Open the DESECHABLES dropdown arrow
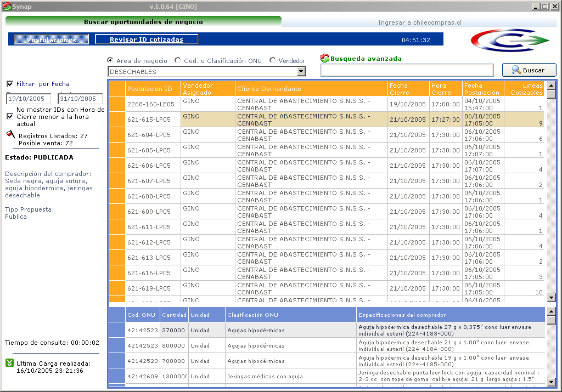562x392 pixels. coord(301,72)
